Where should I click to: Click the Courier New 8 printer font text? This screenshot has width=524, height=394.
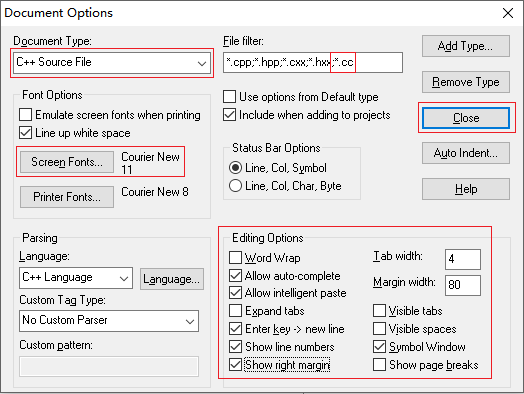[155, 192]
